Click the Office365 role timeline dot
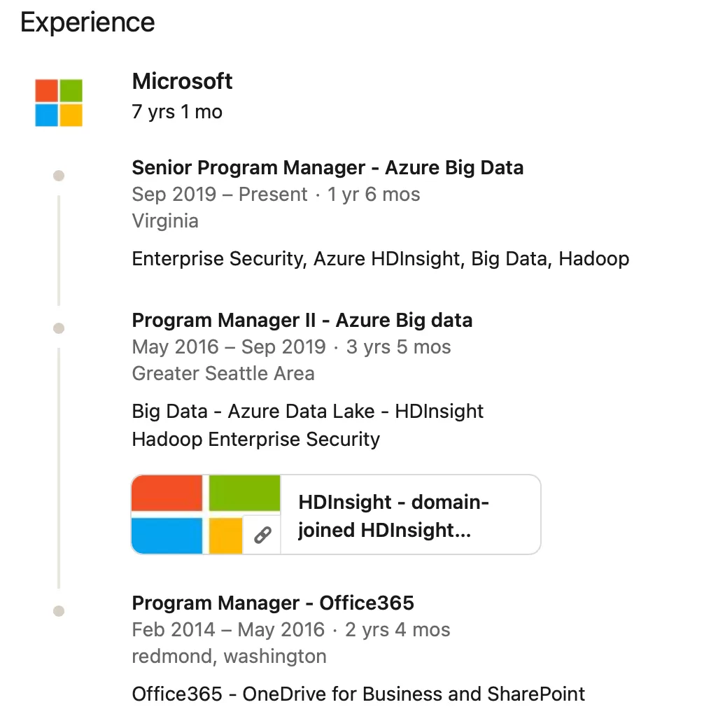The height and width of the screenshot is (728, 718). 59,611
